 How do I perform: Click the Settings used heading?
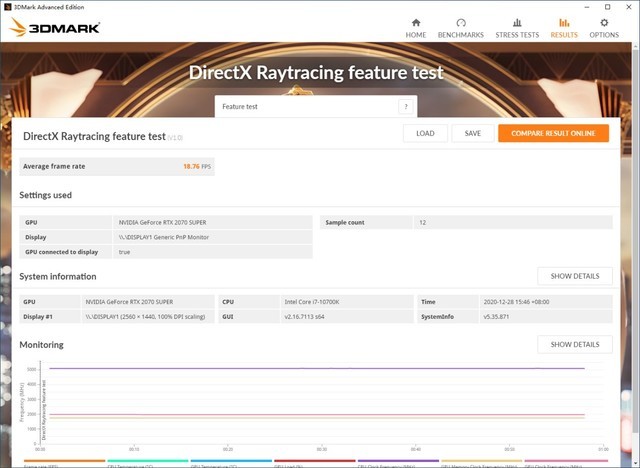pos(45,195)
